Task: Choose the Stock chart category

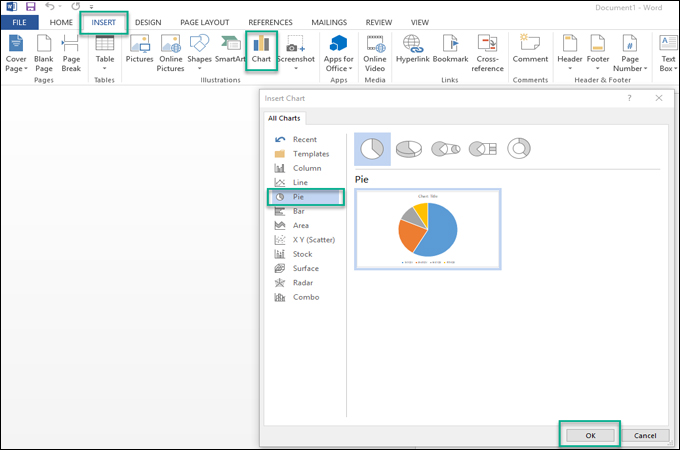Action: (305, 254)
